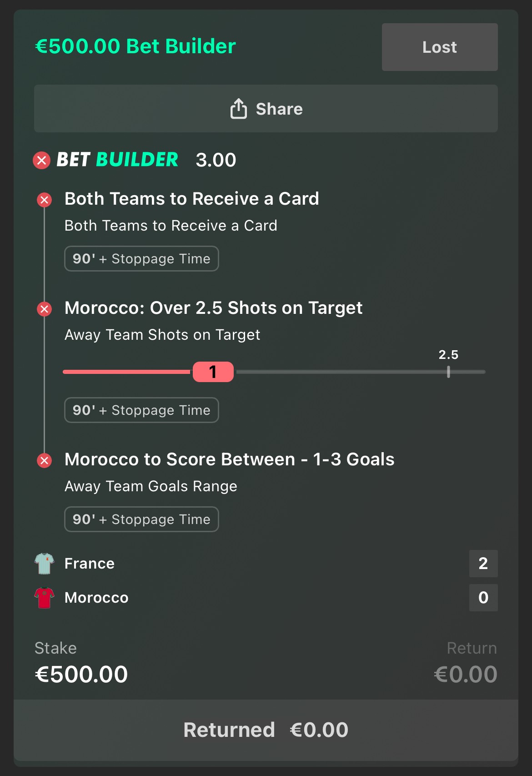The width and height of the screenshot is (532, 776).
Task: Click the Morocco red jersey icon
Action: tap(44, 598)
